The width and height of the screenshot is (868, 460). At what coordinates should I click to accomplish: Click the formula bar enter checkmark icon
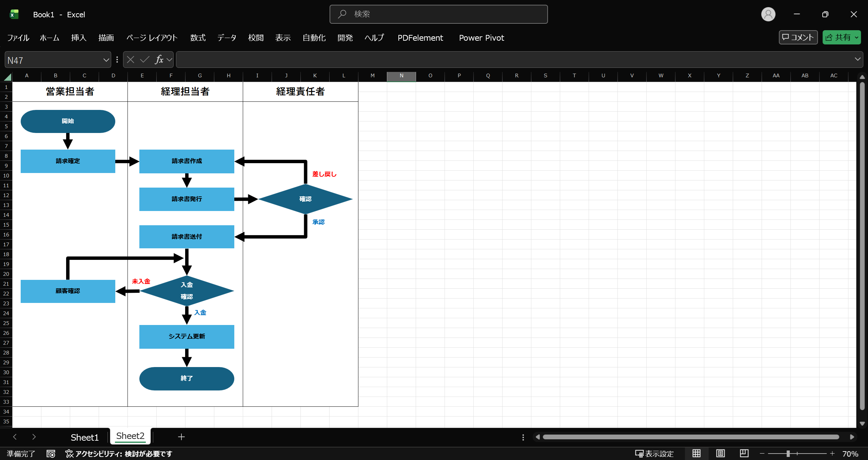(145, 60)
